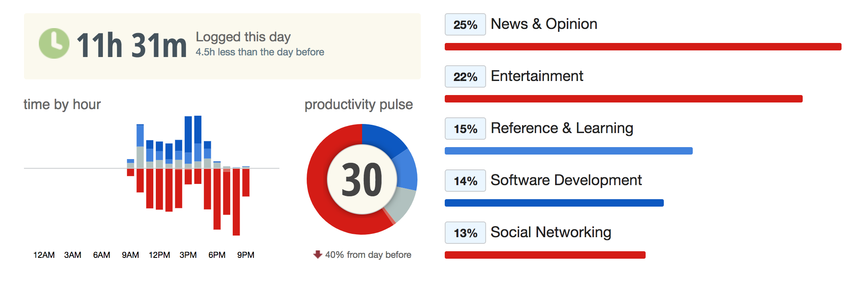Click the 14% Software Development badge
This screenshot has width=868, height=281.
click(x=465, y=181)
